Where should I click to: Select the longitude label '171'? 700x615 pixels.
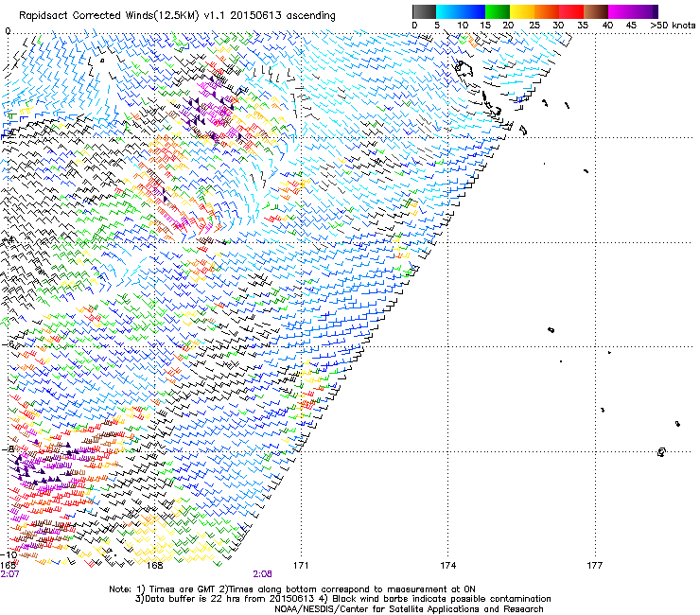(301, 566)
